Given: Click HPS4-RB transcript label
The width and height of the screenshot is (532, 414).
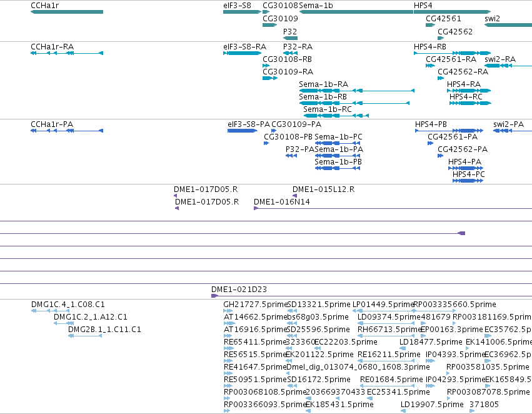Looking at the screenshot, I should [430, 47].
